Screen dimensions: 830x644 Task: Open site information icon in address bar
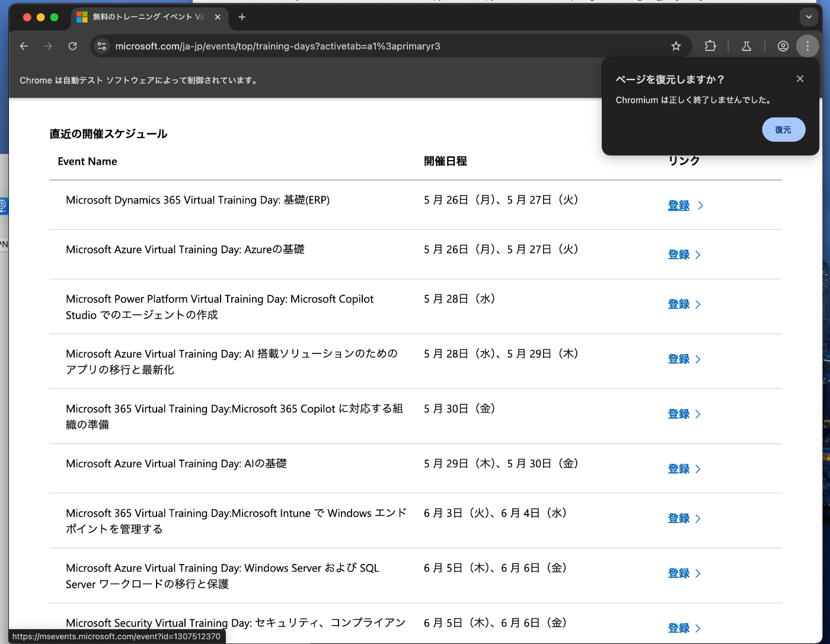click(102, 46)
